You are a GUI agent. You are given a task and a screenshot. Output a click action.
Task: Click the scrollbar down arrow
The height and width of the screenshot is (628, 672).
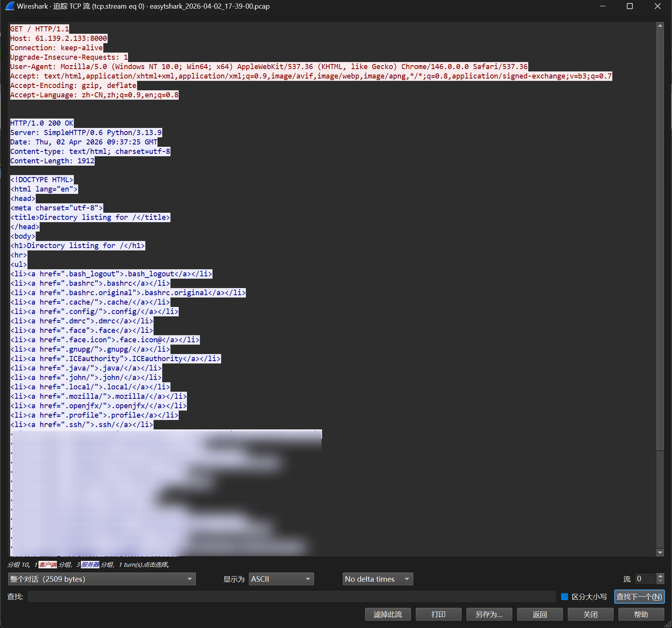pos(660,552)
